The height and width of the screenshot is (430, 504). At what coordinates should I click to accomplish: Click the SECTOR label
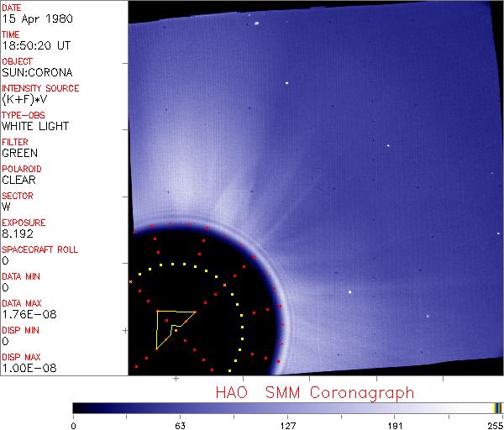(18, 196)
